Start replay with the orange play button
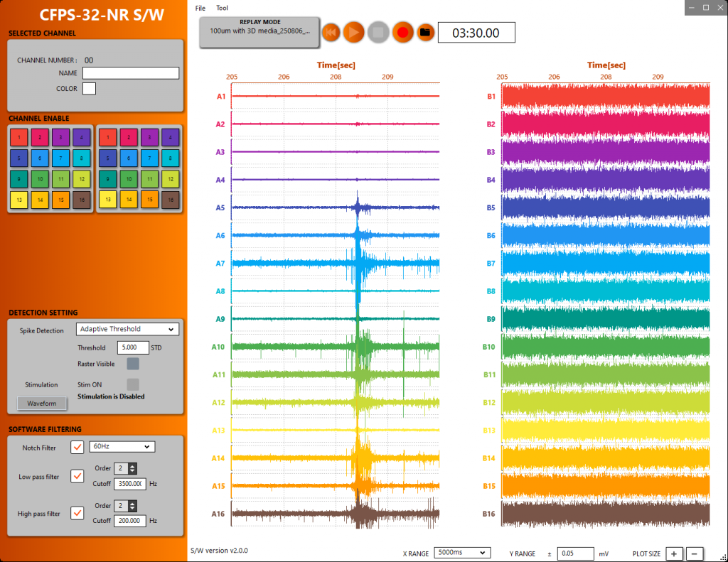 tap(354, 33)
